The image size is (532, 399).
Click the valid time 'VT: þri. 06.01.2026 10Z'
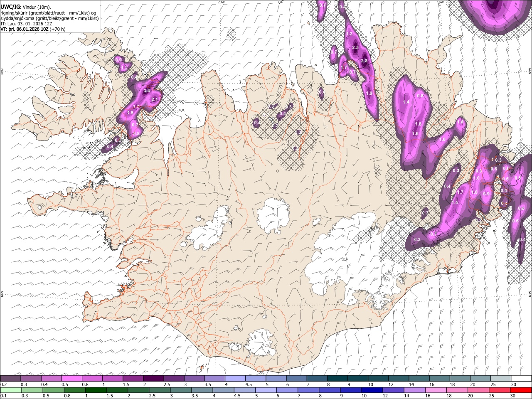tap(24, 30)
